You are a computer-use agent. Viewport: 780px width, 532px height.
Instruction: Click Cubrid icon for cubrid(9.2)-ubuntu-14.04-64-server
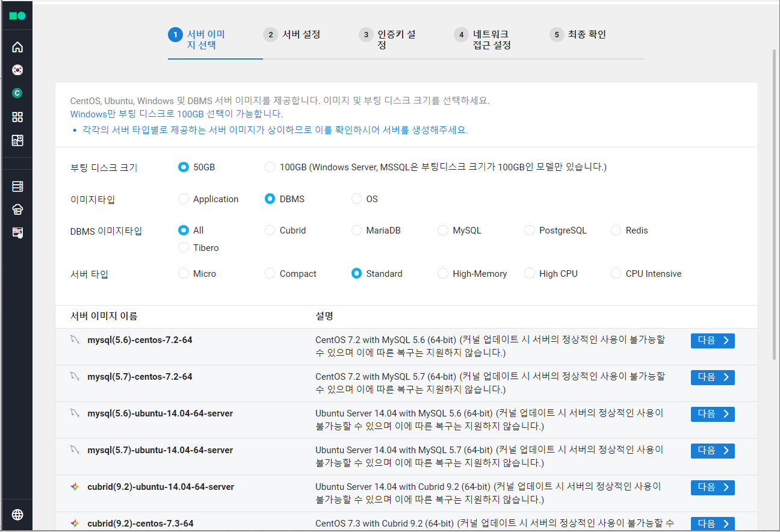click(75, 487)
